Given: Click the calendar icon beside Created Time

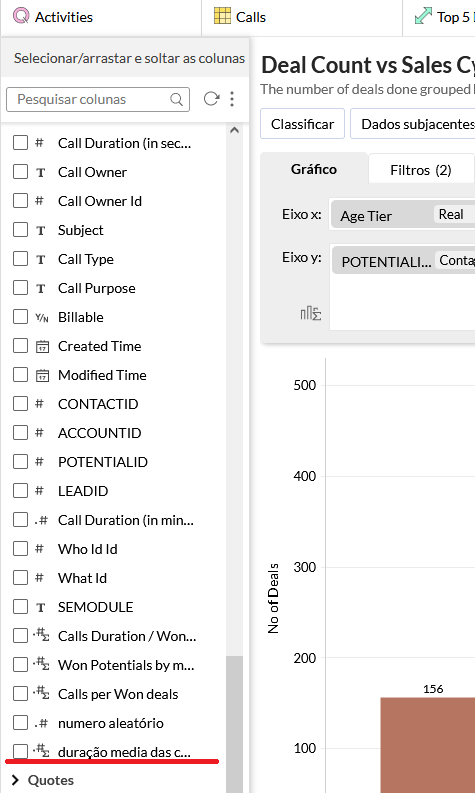Looking at the screenshot, I should tap(42, 346).
